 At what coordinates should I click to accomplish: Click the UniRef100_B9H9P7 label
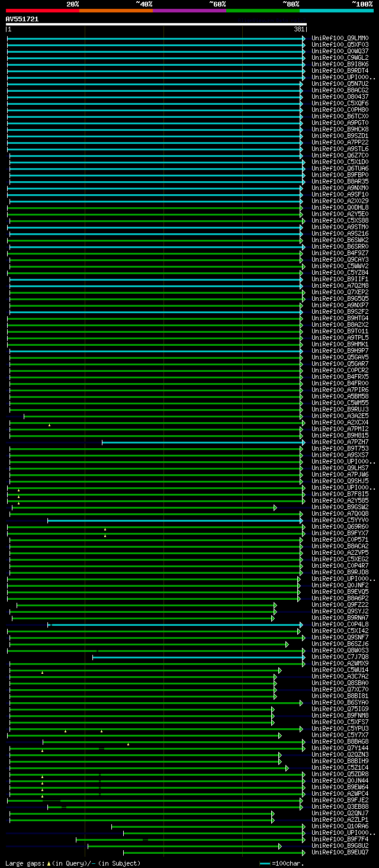pos(340,351)
